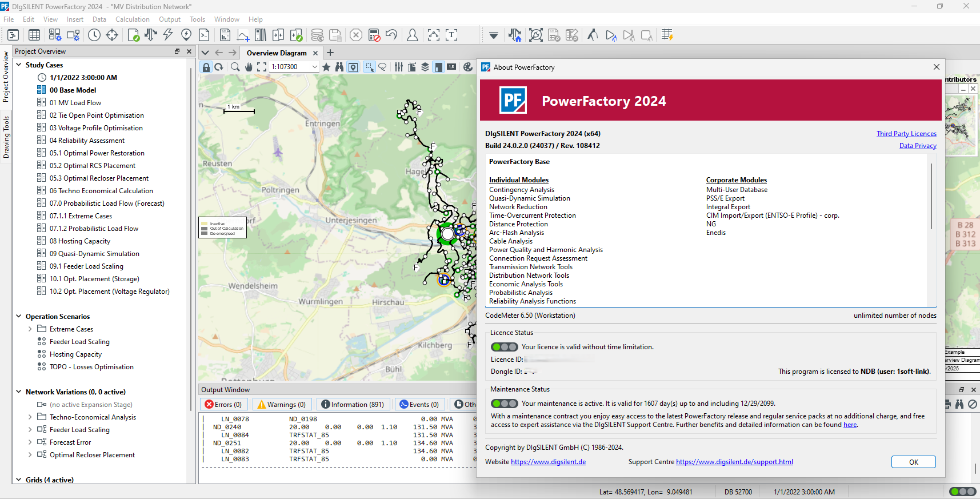This screenshot has width=980, height=499.
Task: Select the 01 MV Load Flow study case
Action: 75,103
